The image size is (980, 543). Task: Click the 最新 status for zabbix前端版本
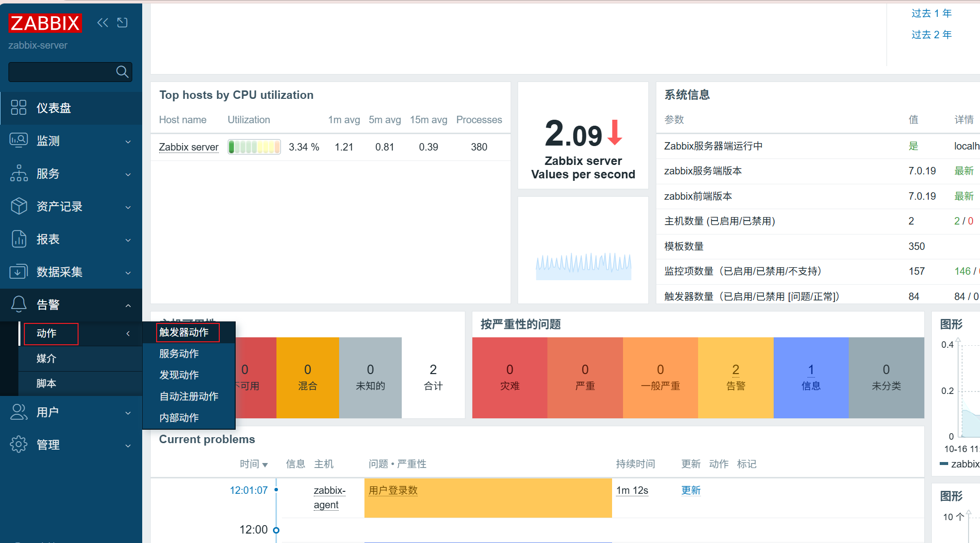[x=964, y=196]
